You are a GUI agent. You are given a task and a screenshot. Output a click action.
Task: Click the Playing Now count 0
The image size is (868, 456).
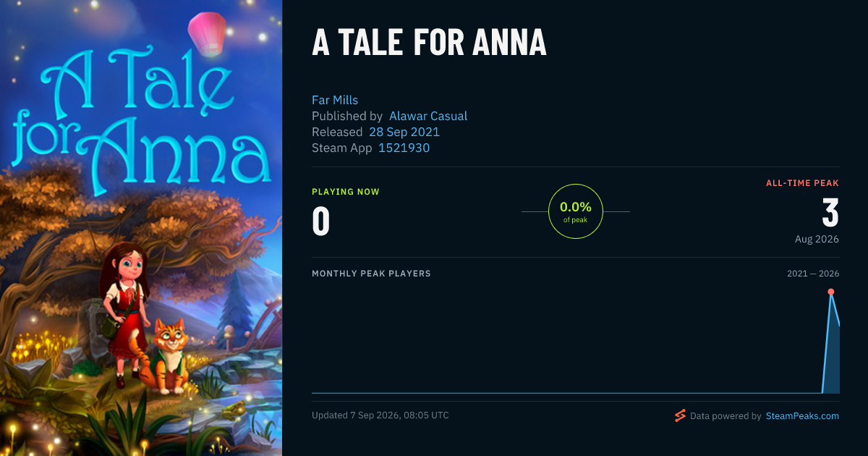(x=320, y=221)
